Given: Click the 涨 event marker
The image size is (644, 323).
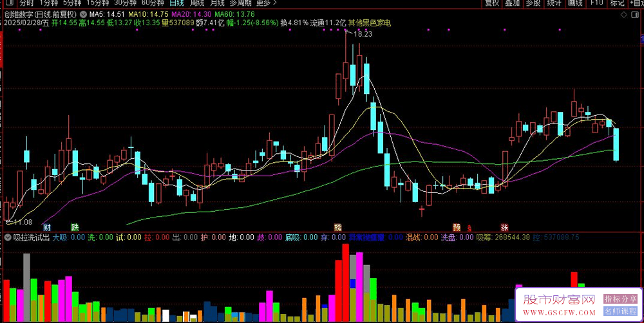Looking at the screenshot, I should (x=504, y=227).
